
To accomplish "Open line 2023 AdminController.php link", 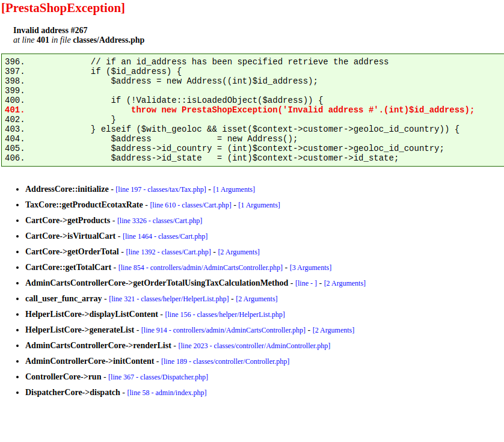I will point(254,346).
